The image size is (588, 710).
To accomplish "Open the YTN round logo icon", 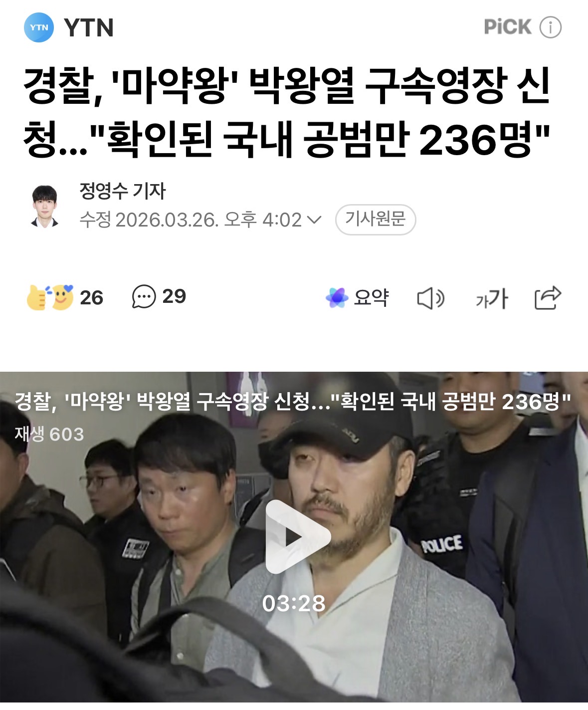I will [39, 27].
